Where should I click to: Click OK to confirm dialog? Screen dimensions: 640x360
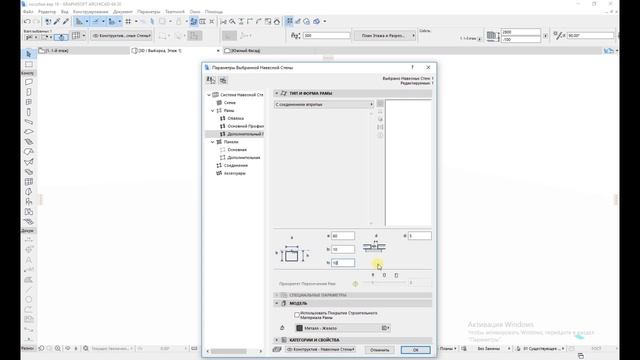(x=416, y=350)
